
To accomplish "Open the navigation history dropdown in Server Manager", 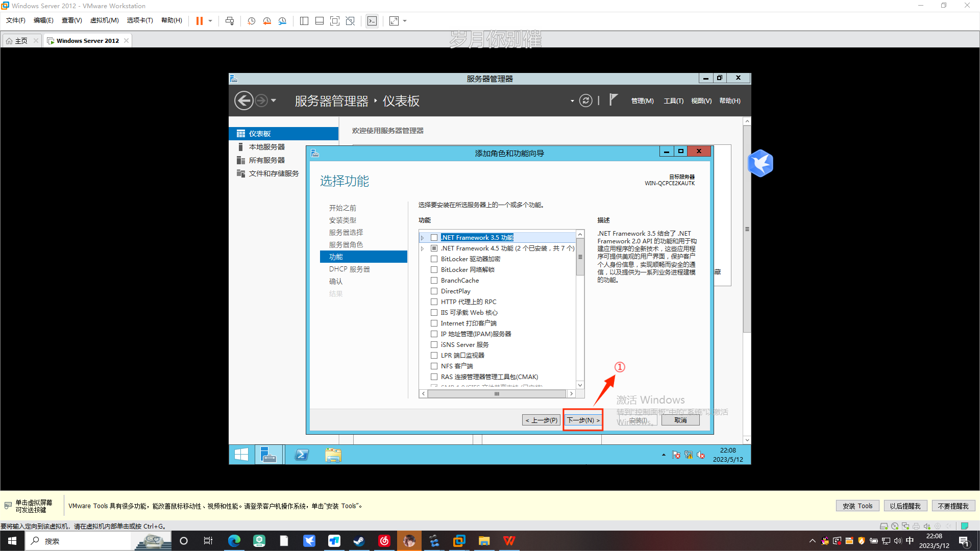I will 274,101.
